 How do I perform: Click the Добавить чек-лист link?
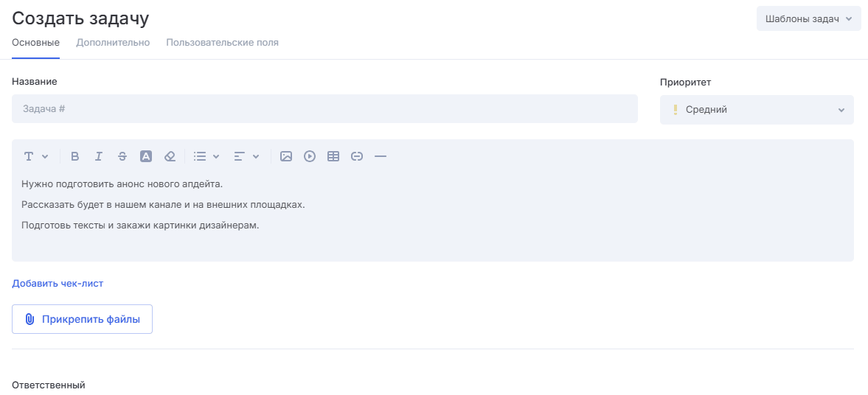[58, 283]
